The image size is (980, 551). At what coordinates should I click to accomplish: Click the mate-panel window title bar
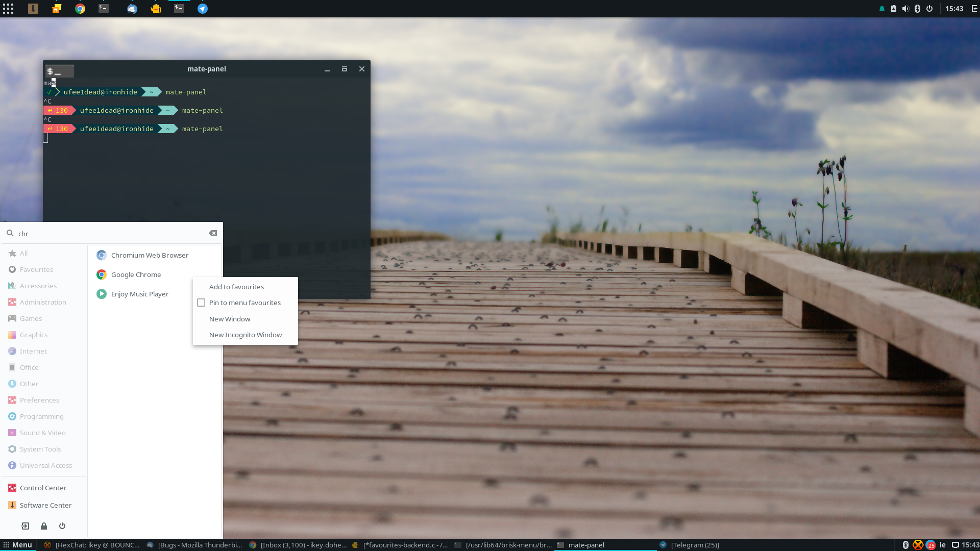click(x=206, y=69)
